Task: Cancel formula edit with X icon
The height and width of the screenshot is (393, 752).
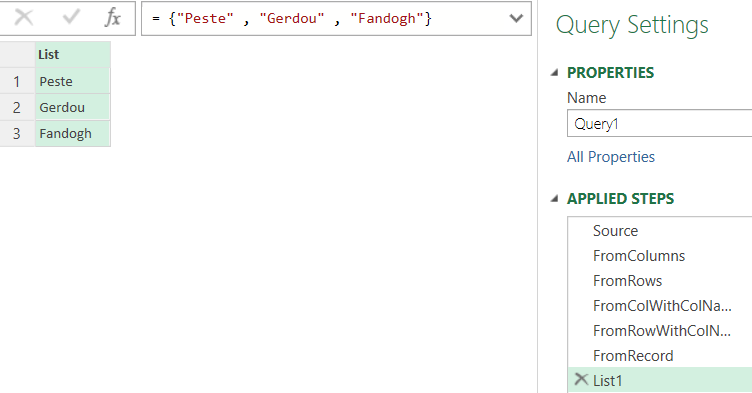Action: (x=24, y=18)
